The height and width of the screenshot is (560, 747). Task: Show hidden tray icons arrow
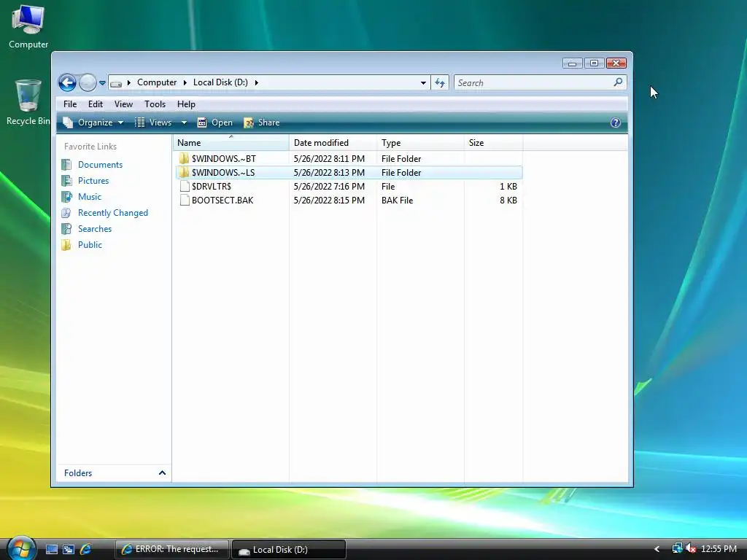pos(657,550)
